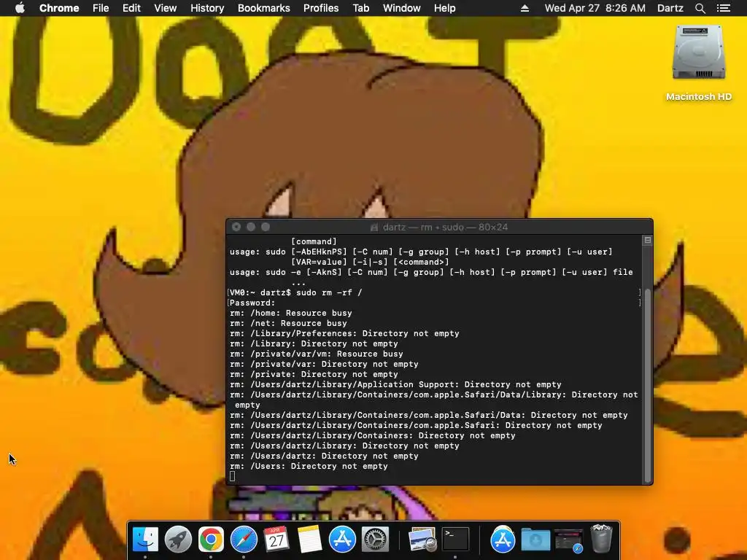Click the Terminal vertical scrollbar

click(x=648, y=386)
